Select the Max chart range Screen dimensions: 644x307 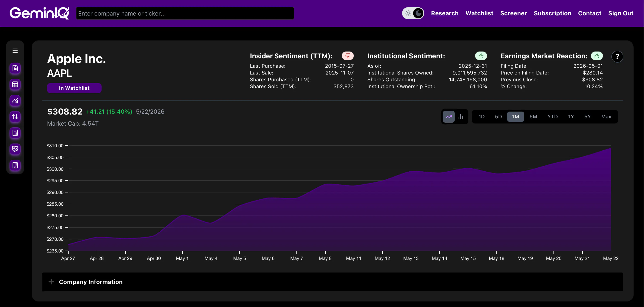[x=606, y=117]
